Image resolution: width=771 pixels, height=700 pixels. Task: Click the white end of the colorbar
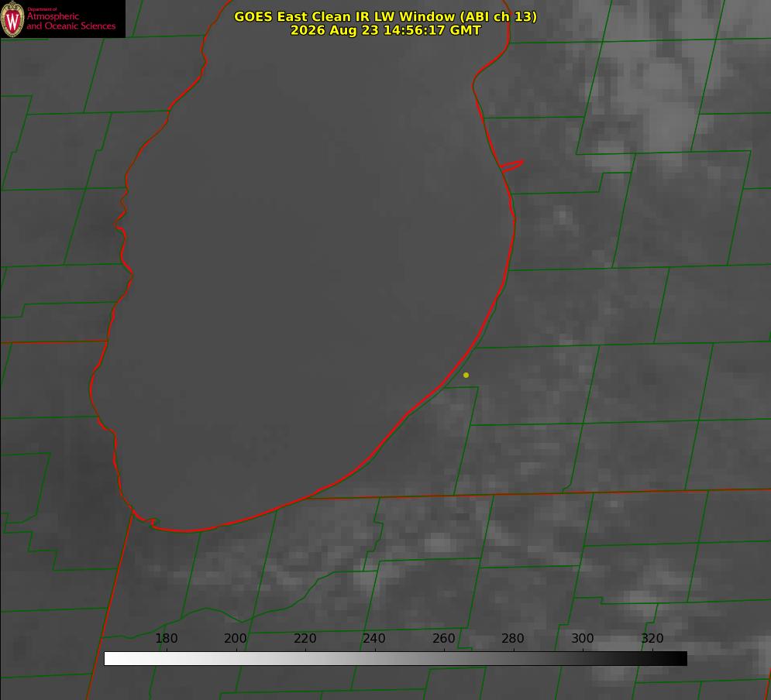pyautogui.click(x=114, y=659)
